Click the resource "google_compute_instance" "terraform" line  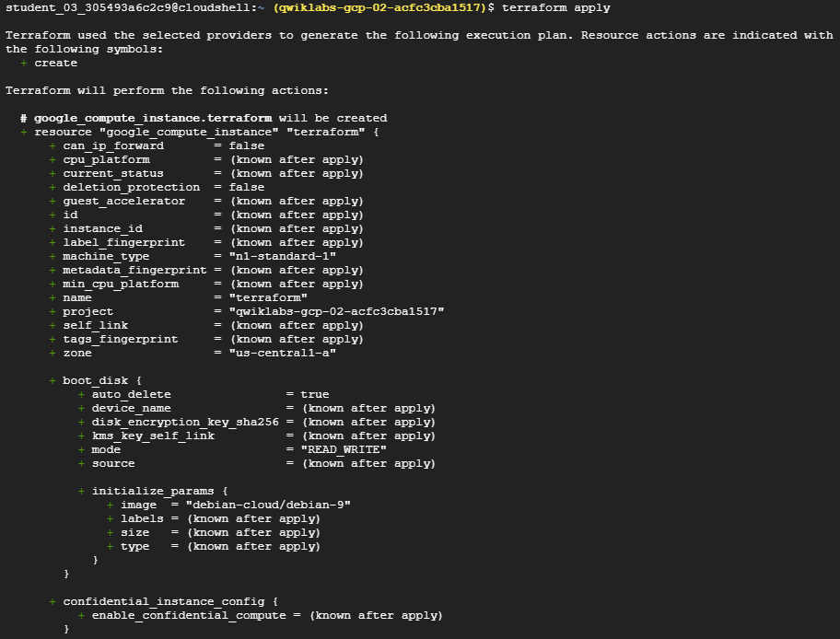pyautogui.click(x=200, y=133)
